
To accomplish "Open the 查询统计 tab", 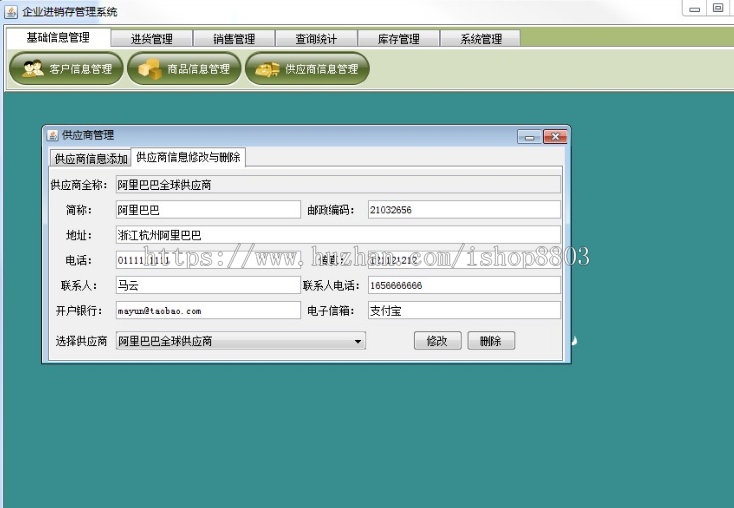I will pyautogui.click(x=316, y=39).
